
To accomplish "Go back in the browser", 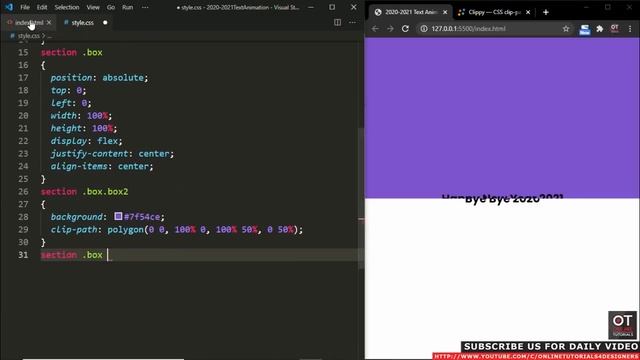I will click(x=375, y=29).
